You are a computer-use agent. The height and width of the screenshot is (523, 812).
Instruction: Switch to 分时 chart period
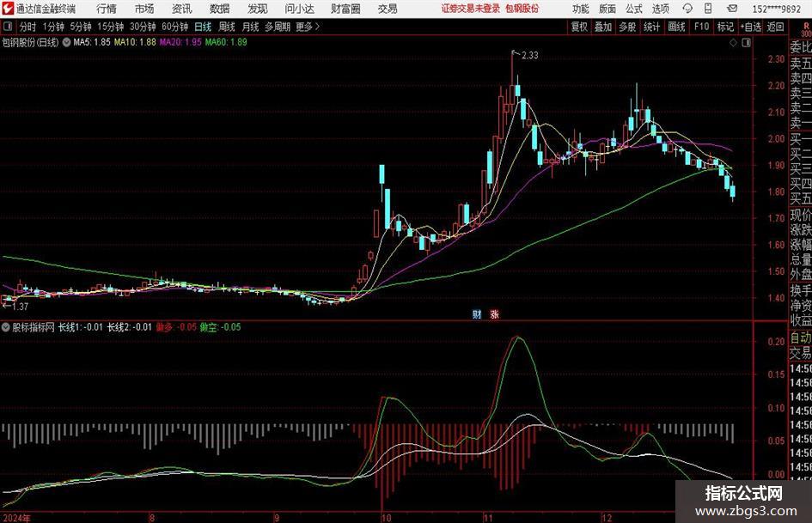(27, 27)
